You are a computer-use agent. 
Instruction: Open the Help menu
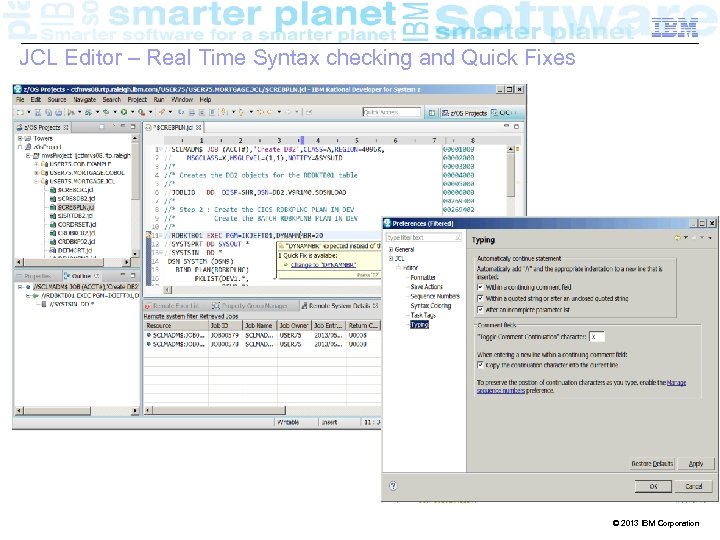click(205, 100)
